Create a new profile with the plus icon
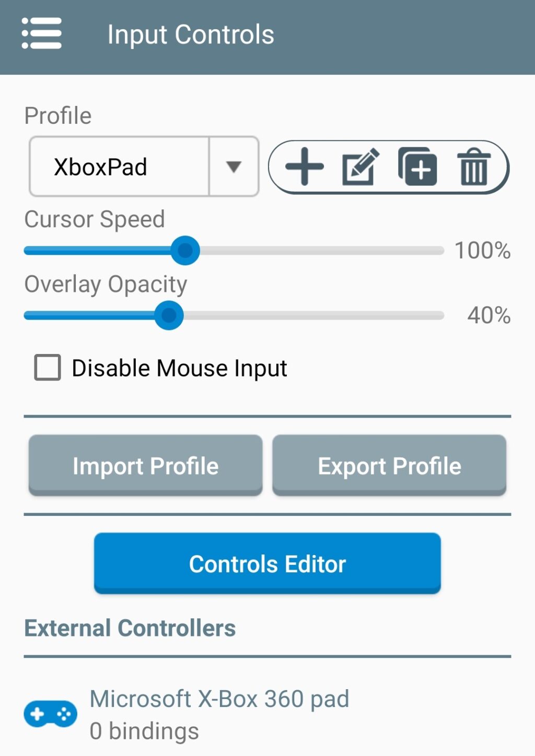Screen dimensions: 535x756 coord(303,167)
